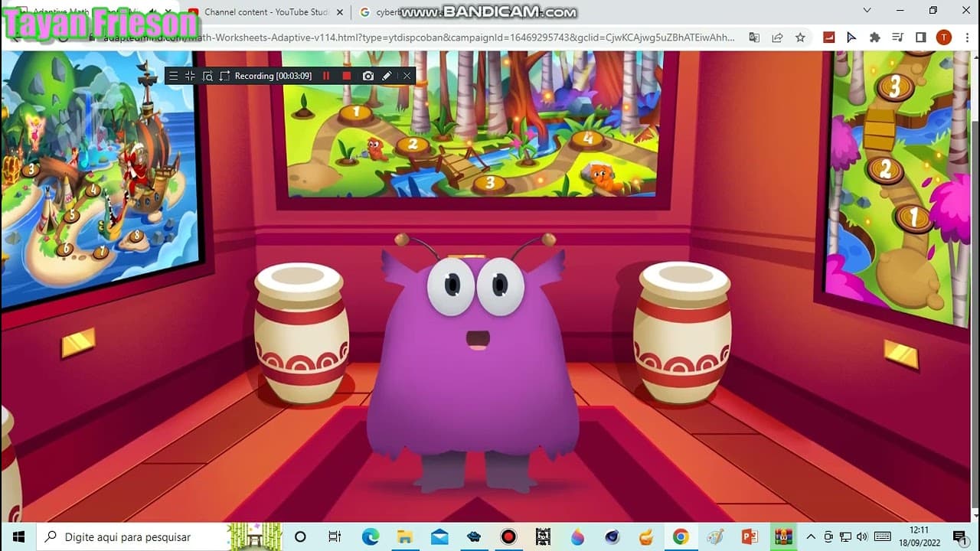Open the Chrome profile avatar T
980x551 pixels.
click(x=944, y=37)
